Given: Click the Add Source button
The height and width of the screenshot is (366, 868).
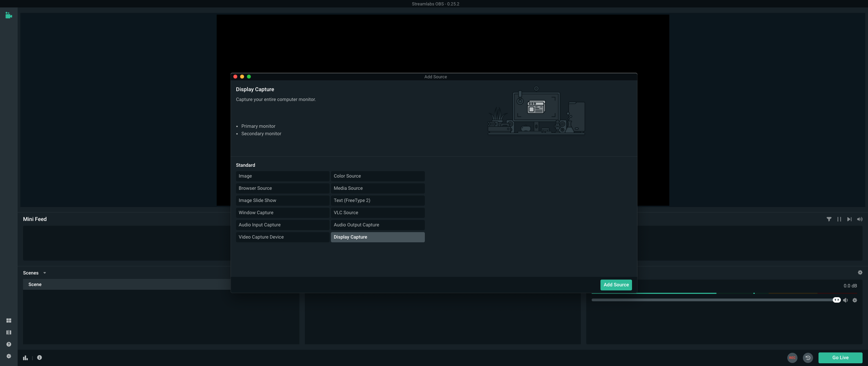Looking at the screenshot, I should click(616, 285).
